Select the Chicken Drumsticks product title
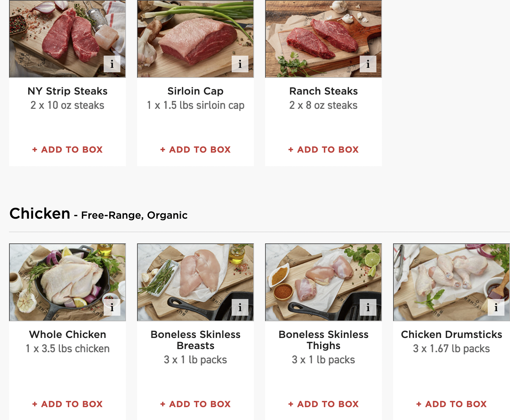This screenshot has height=420, width=510. pos(451,334)
